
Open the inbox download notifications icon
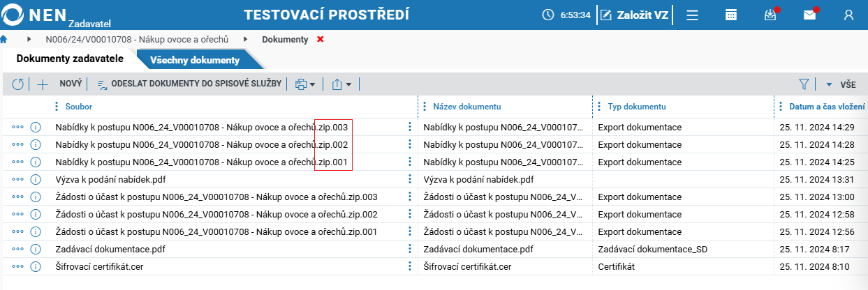(770, 15)
